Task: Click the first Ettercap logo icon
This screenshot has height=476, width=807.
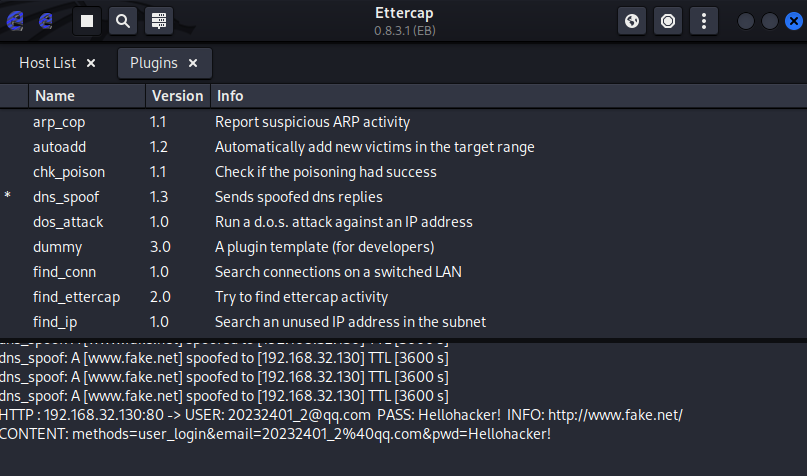Action: point(15,20)
